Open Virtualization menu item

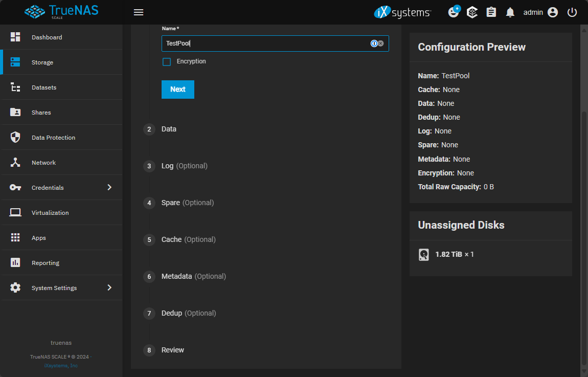pos(62,212)
